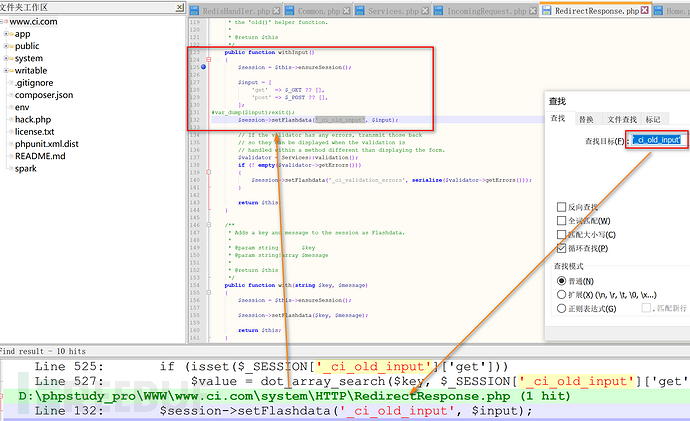The width and height of the screenshot is (690, 421).
Task: Close the folder workspace panel
Action: 180,7
